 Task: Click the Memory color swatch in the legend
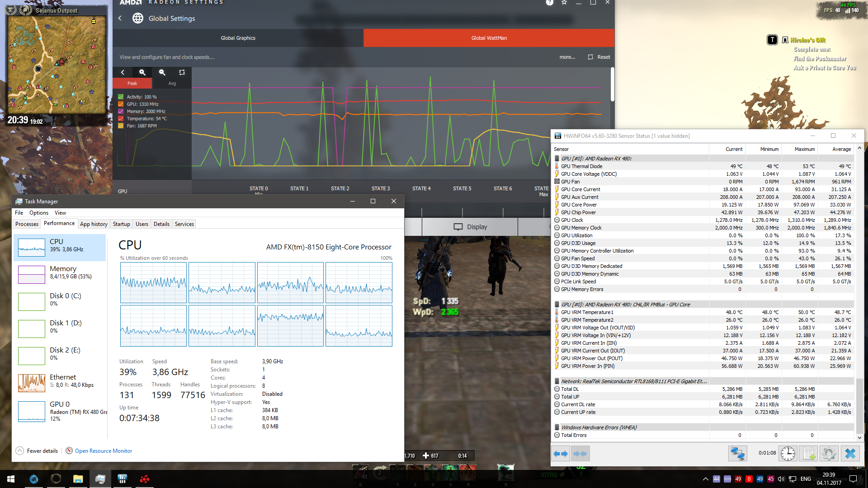click(x=121, y=111)
